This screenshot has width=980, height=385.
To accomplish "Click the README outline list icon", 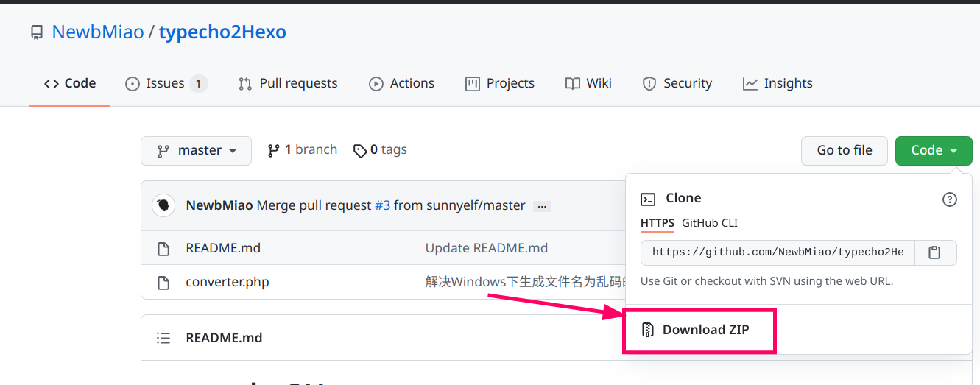I will (163, 339).
